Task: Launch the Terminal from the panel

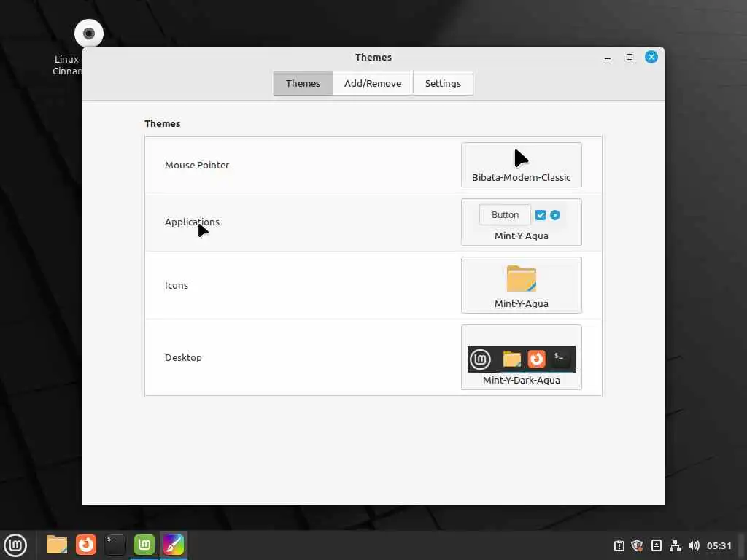Action: [x=115, y=545]
